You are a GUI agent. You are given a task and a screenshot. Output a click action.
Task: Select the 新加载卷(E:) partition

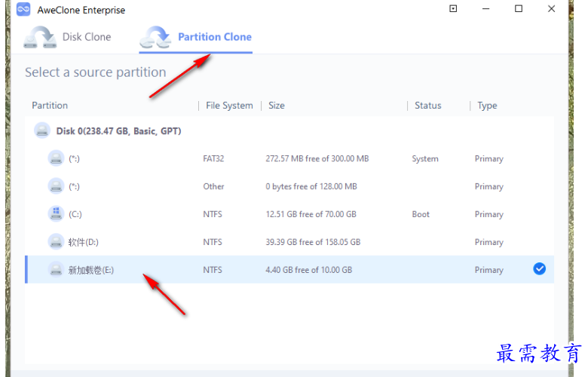point(289,270)
